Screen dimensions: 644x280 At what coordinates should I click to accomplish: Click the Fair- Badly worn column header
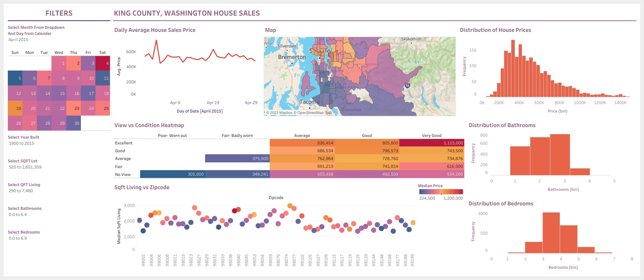(237, 135)
